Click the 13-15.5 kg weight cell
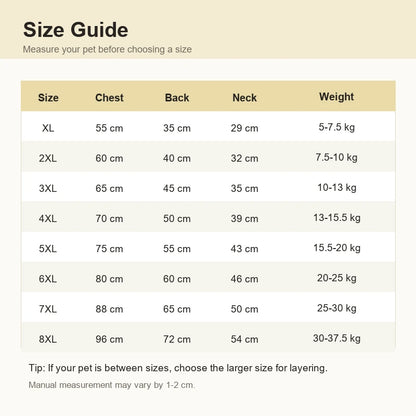Screen dimensions: 416x416 point(337,218)
